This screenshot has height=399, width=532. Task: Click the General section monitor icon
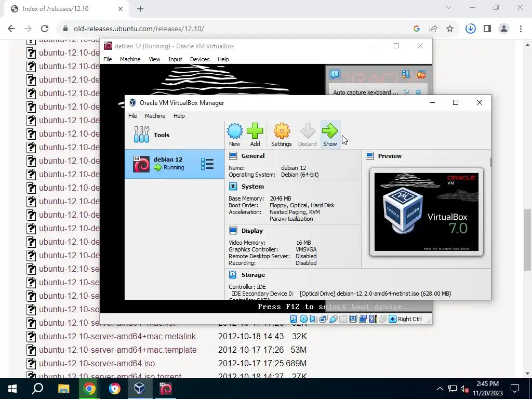click(233, 156)
